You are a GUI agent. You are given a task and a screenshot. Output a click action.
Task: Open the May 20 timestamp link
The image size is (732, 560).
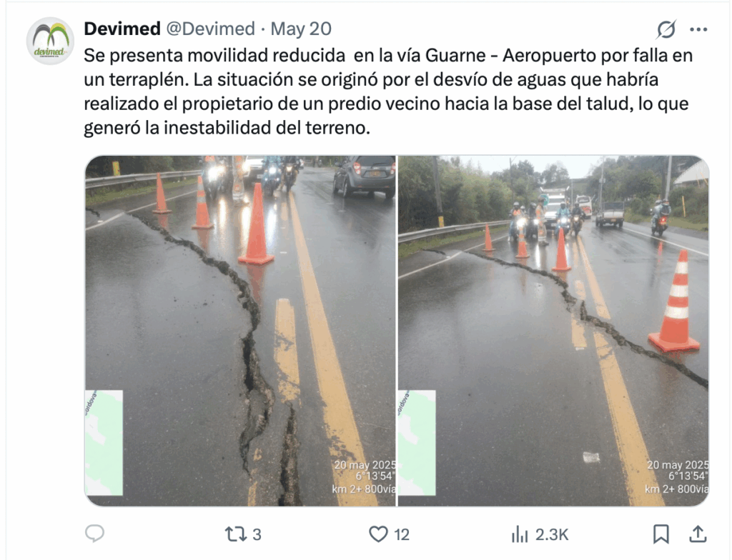(301, 29)
